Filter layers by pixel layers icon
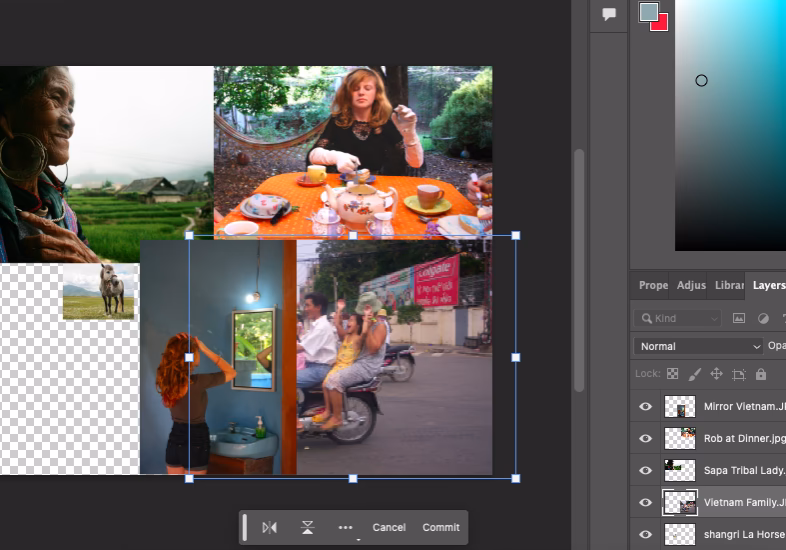 [x=739, y=318]
